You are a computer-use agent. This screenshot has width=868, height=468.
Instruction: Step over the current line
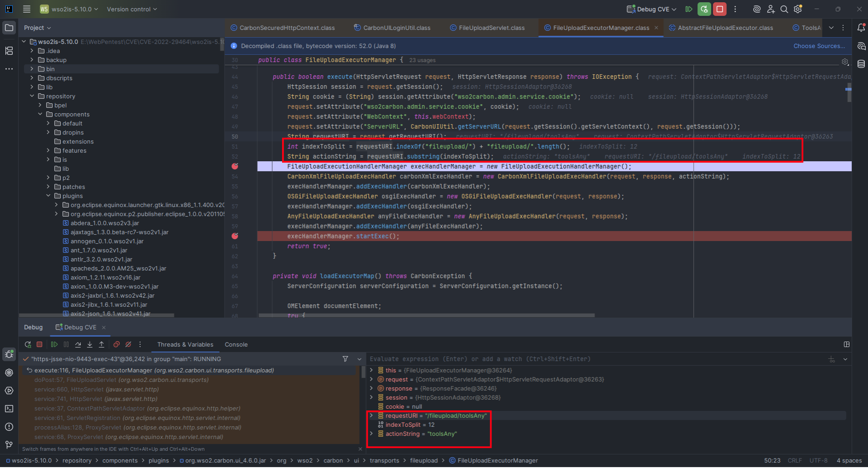[78, 344]
